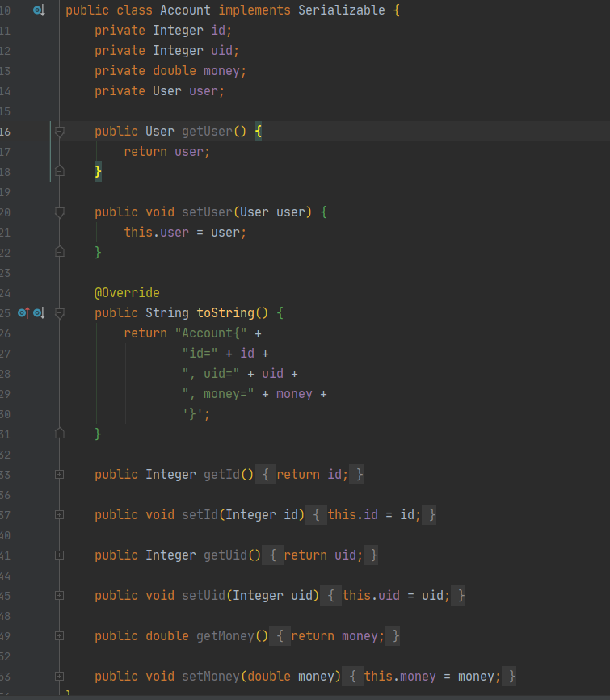Click the getMoney method name
Image resolution: width=610 pixels, height=700 pixels.
click(x=225, y=635)
